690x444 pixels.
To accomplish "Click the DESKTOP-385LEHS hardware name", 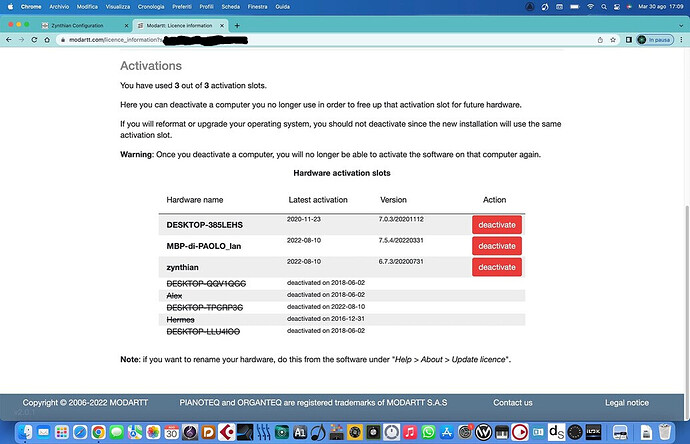I will click(x=205, y=225).
